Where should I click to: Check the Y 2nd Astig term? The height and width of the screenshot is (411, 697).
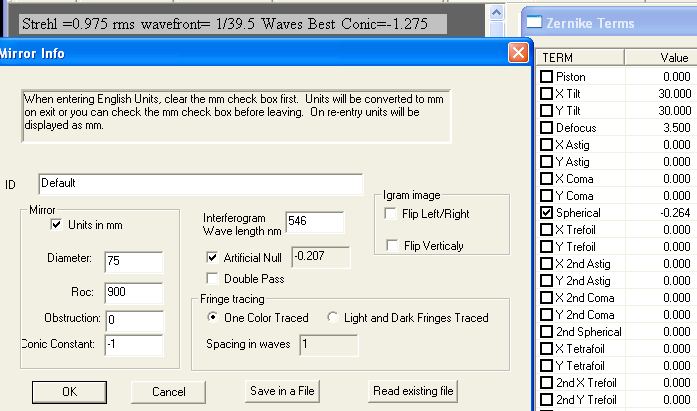point(546,281)
